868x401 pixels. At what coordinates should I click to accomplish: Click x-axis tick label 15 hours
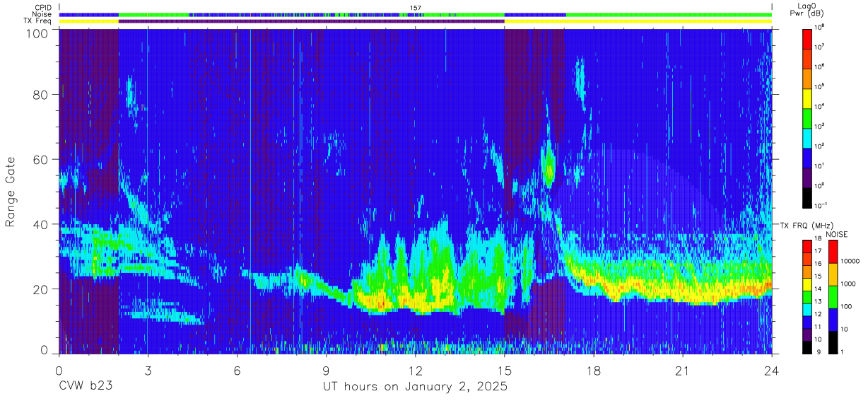pos(504,371)
